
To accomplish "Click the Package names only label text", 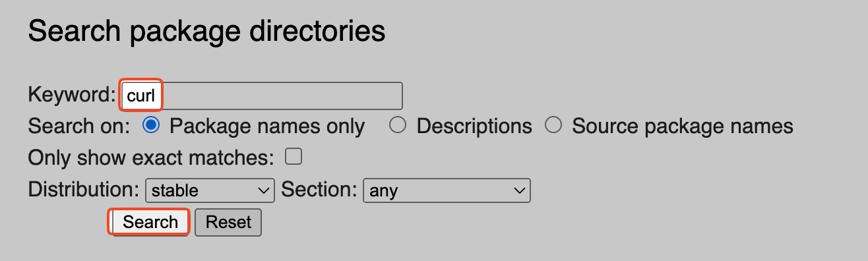I will 267,126.
